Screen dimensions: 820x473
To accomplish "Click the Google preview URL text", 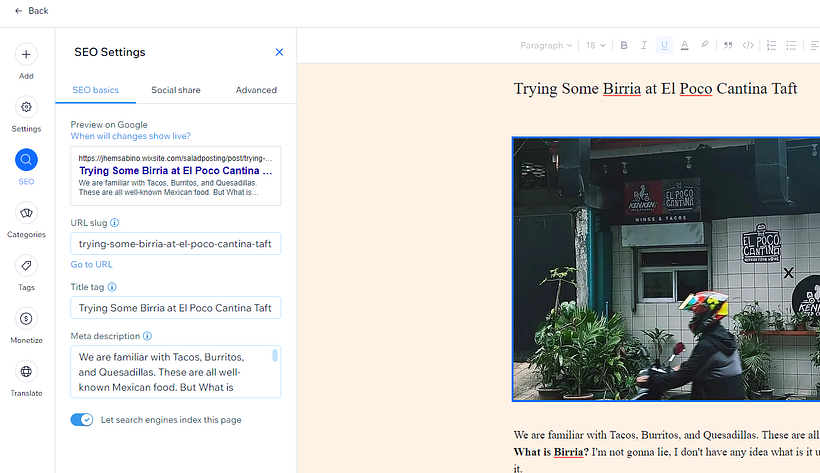I will pyautogui.click(x=175, y=158).
